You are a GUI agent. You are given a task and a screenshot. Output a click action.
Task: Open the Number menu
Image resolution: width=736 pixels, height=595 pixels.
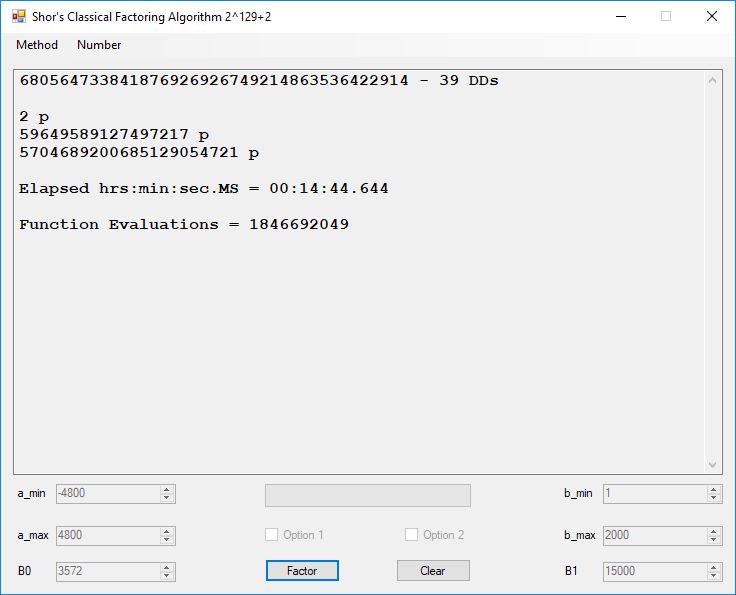[x=99, y=45]
